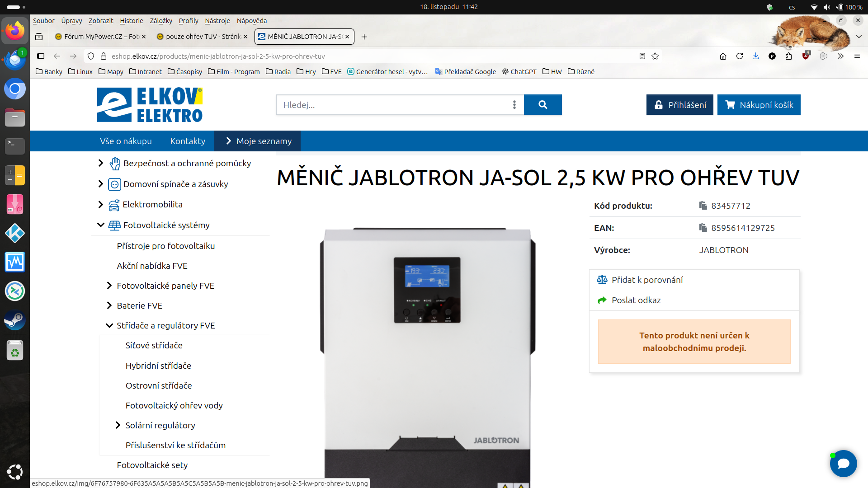The height and width of the screenshot is (488, 868).
Task: Open the Síťové střídače category
Action: [x=154, y=345]
